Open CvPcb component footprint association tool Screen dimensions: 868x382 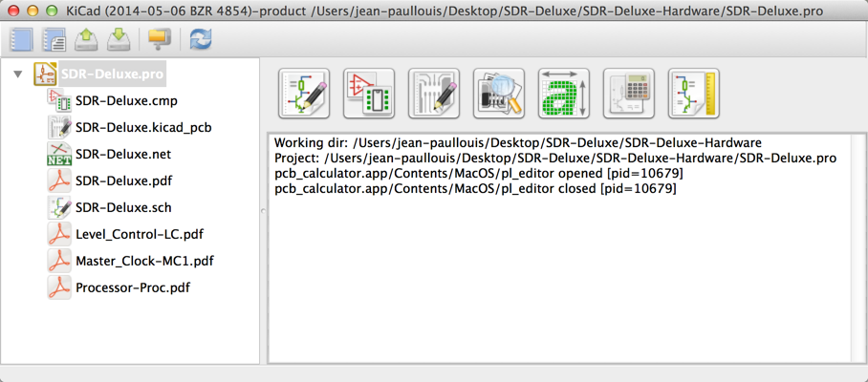tap(369, 94)
